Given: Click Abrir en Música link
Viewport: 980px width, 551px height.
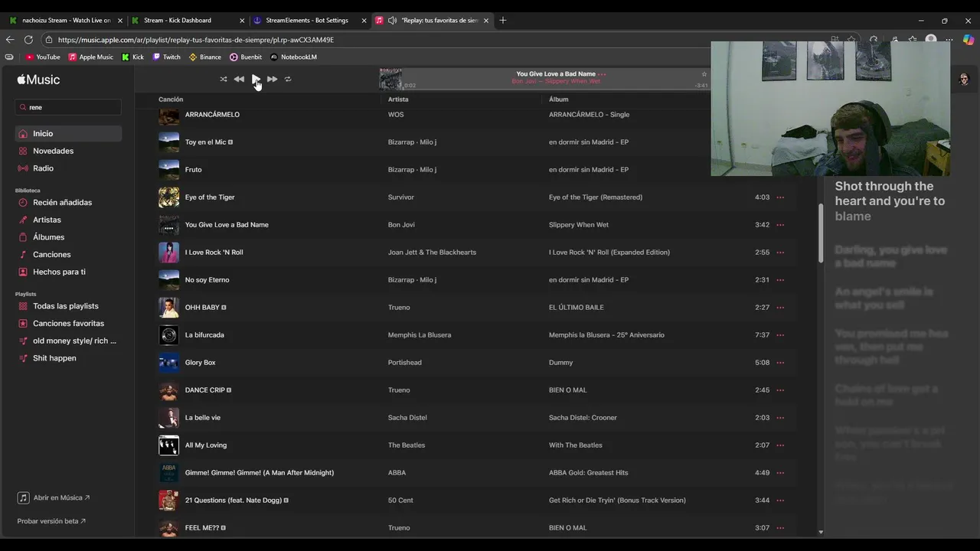Looking at the screenshot, I should tap(54, 497).
